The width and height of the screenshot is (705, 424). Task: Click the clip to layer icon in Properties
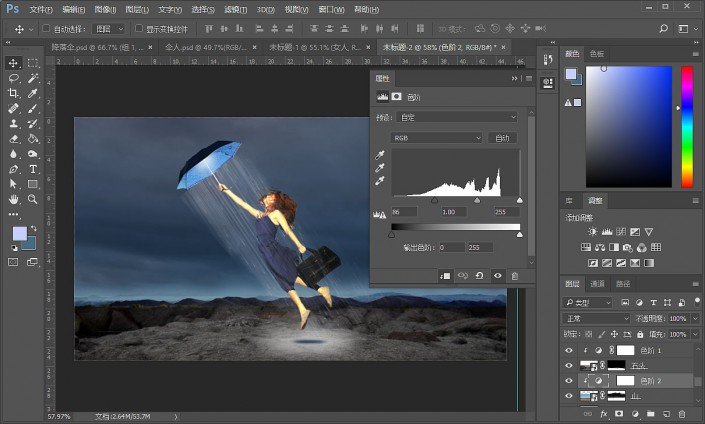(x=445, y=275)
